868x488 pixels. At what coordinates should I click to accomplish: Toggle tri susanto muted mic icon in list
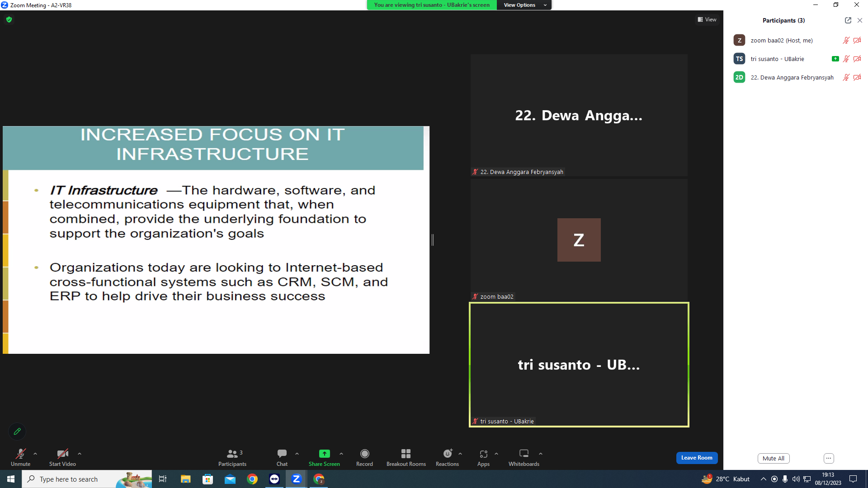pos(846,59)
